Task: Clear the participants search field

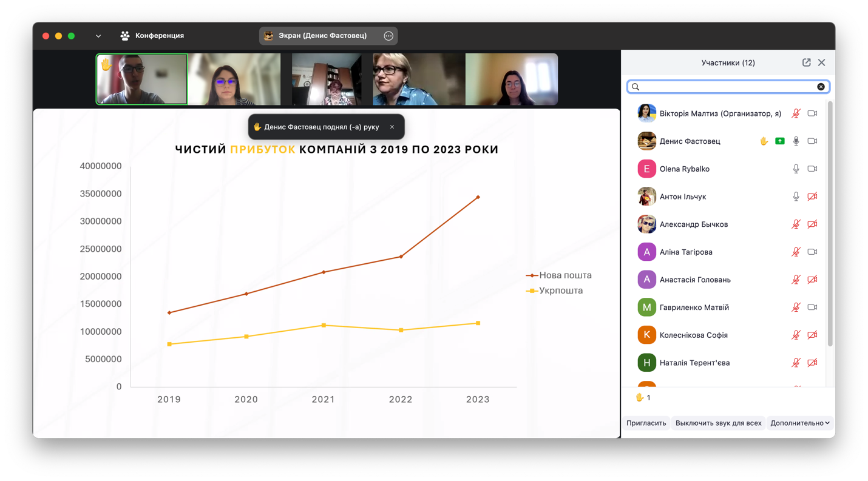Action: [x=821, y=87]
